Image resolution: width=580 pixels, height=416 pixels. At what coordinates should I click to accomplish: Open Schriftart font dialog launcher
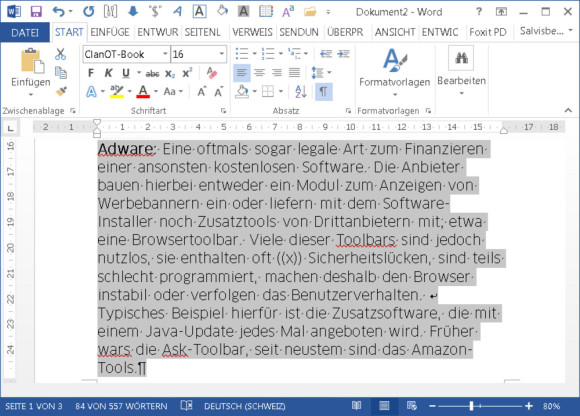(x=223, y=111)
